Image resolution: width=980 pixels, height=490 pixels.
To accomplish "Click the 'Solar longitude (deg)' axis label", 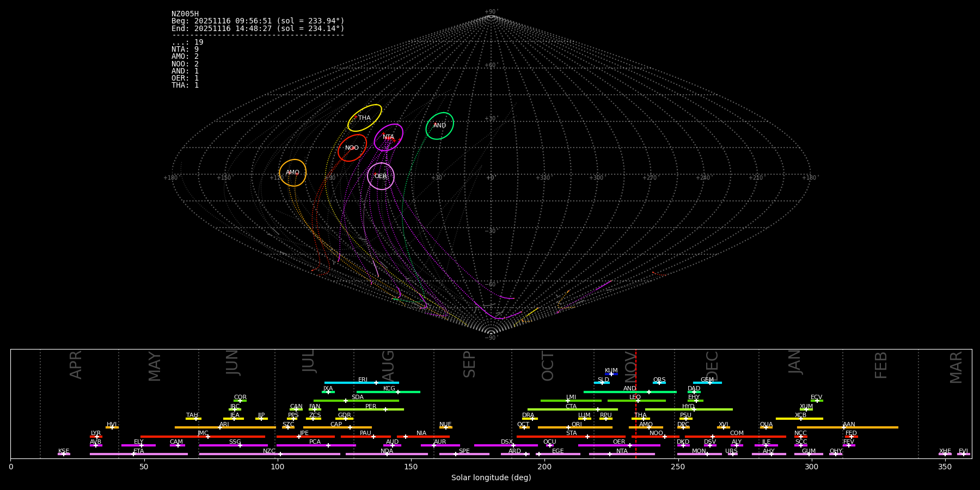I will 491,478.
